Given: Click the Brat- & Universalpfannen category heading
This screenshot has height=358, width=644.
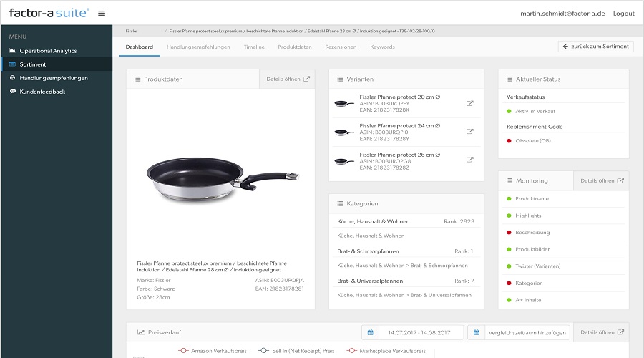Looking at the screenshot, I should click(x=370, y=281).
